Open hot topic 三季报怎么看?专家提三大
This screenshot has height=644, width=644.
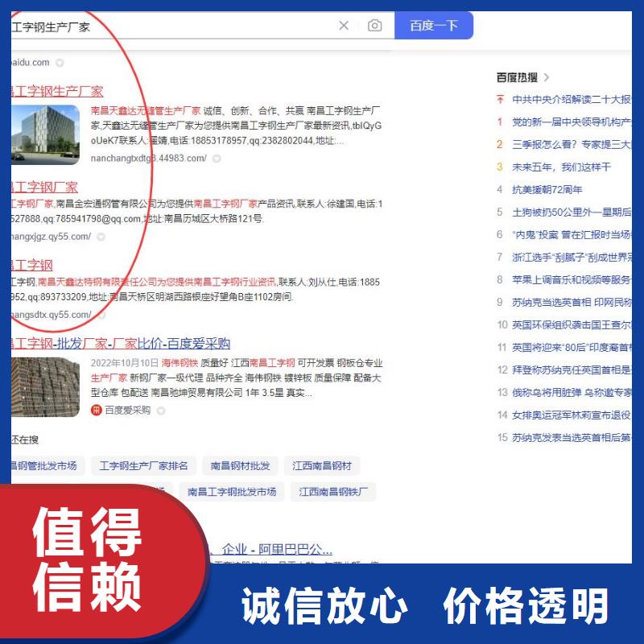tap(572, 145)
